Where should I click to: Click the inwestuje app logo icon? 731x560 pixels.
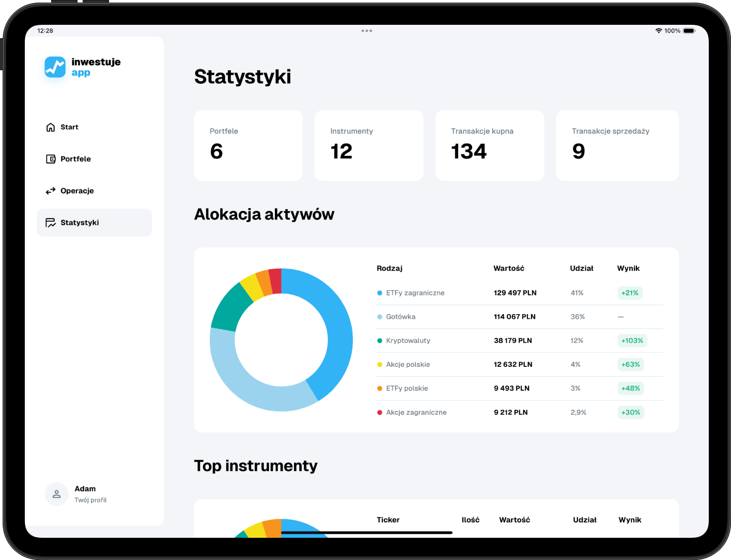55,67
